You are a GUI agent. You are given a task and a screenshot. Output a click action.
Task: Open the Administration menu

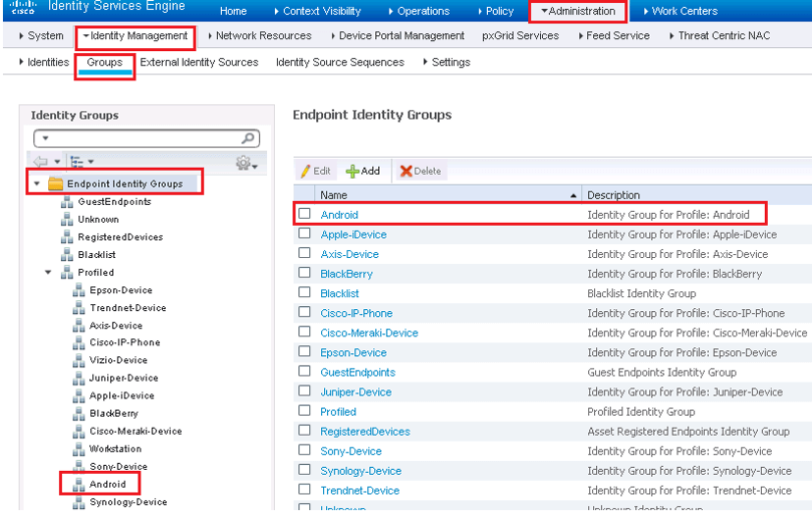[578, 11]
